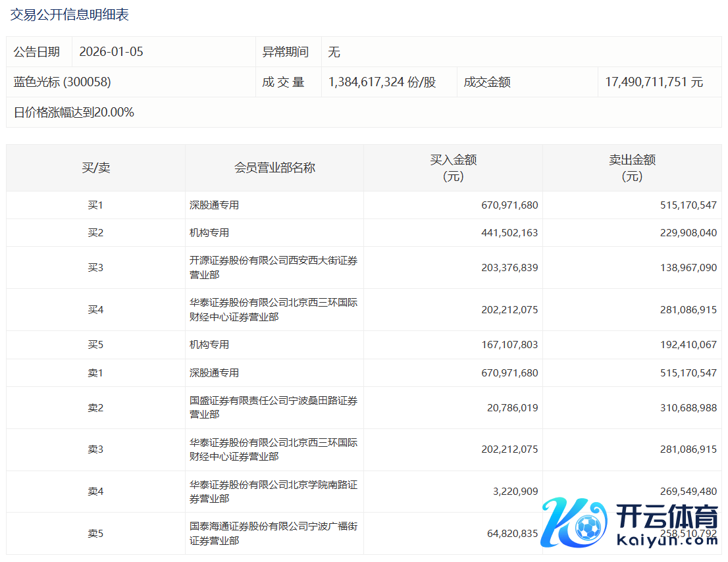Click 国泰海通证券 宁波广福街 branch name

click(x=273, y=534)
